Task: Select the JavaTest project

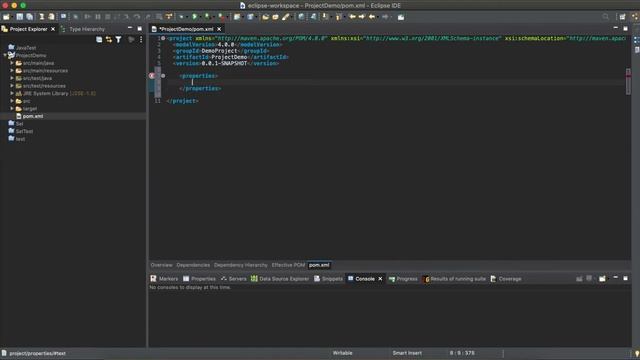Action: pos(26,48)
